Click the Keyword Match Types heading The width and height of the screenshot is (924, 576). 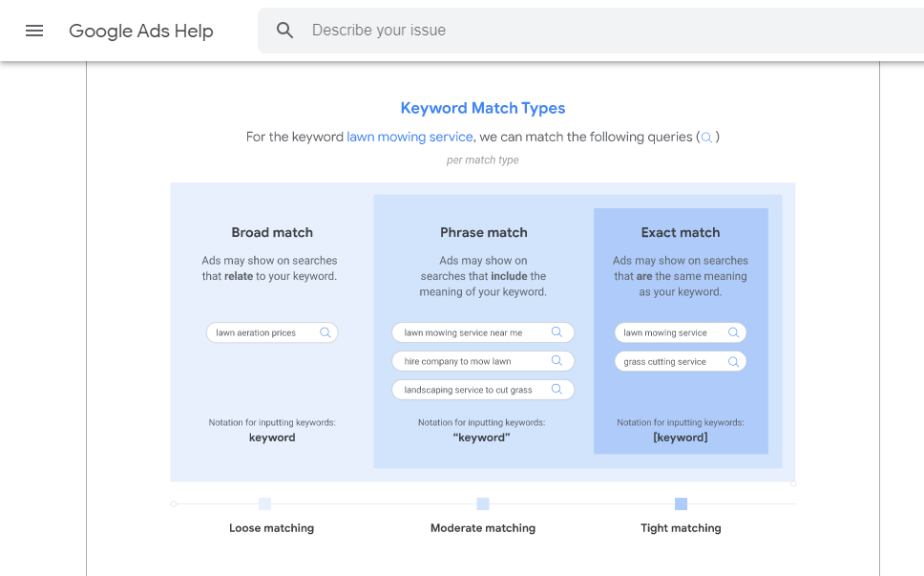coord(483,108)
